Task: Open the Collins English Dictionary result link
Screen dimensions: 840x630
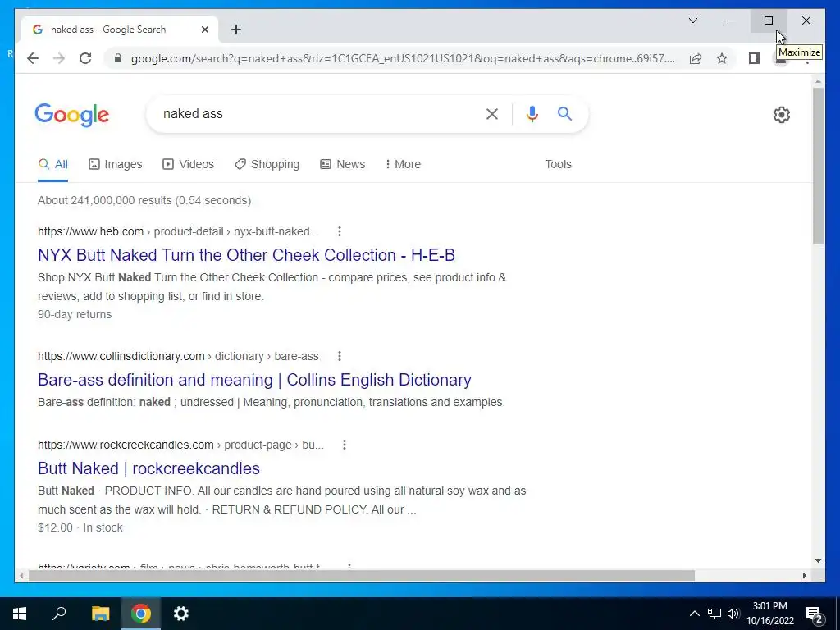Action: [254, 380]
